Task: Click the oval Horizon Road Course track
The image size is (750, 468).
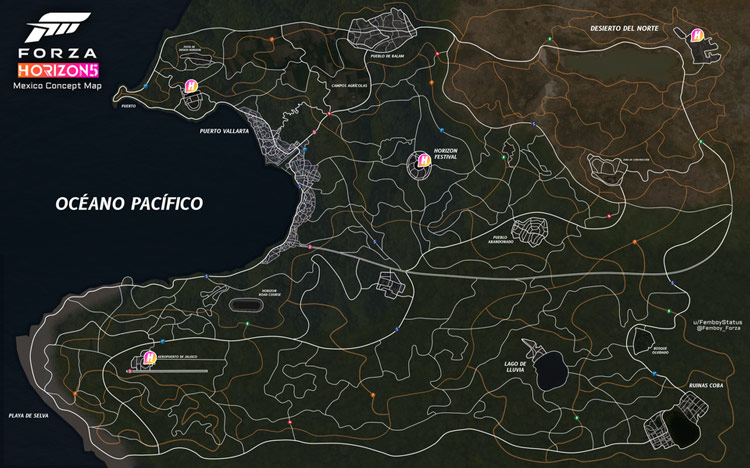Action: pos(245,305)
